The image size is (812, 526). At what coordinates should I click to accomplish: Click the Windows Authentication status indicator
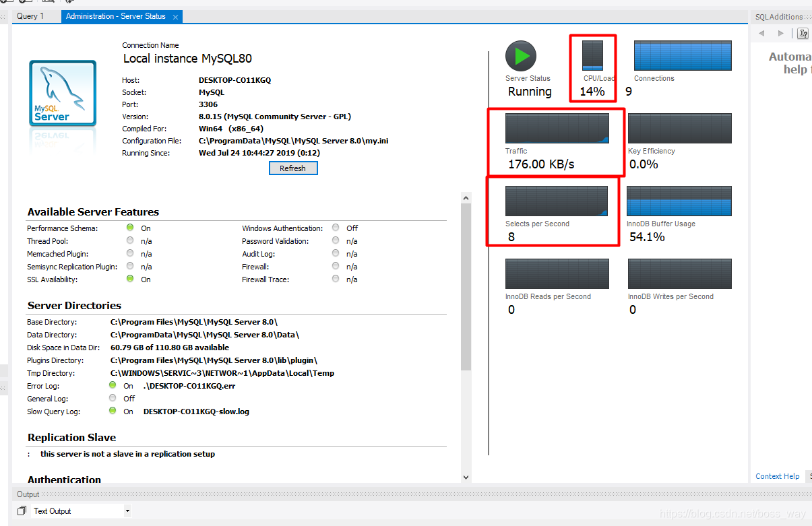pyautogui.click(x=336, y=228)
